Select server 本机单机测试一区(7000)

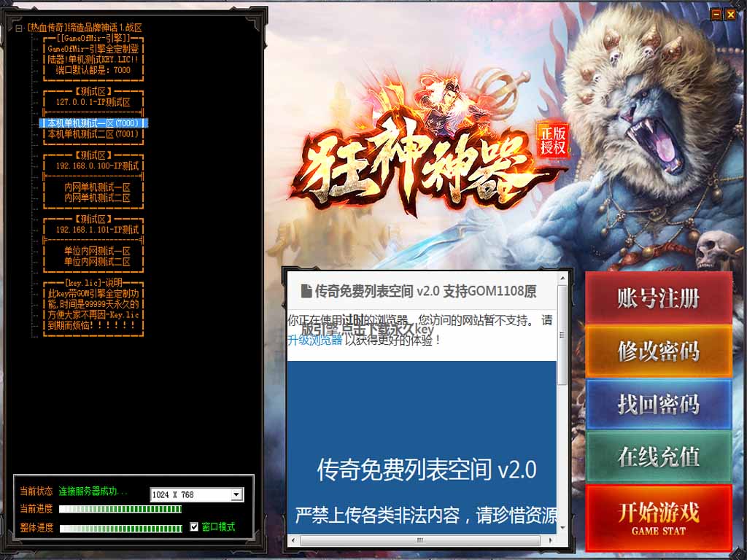point(93,123)
